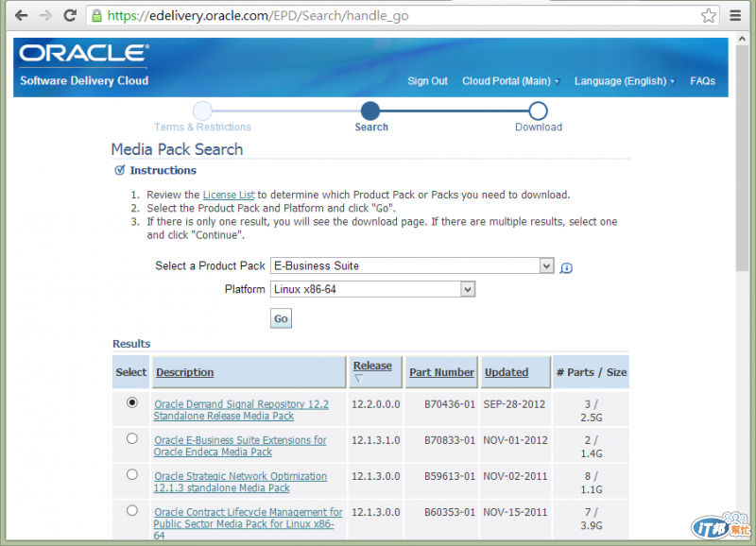This screenshot has height=546, width=756.
Task: Click the Terms & Restrictions step label
Action: (x=202, y=128)
